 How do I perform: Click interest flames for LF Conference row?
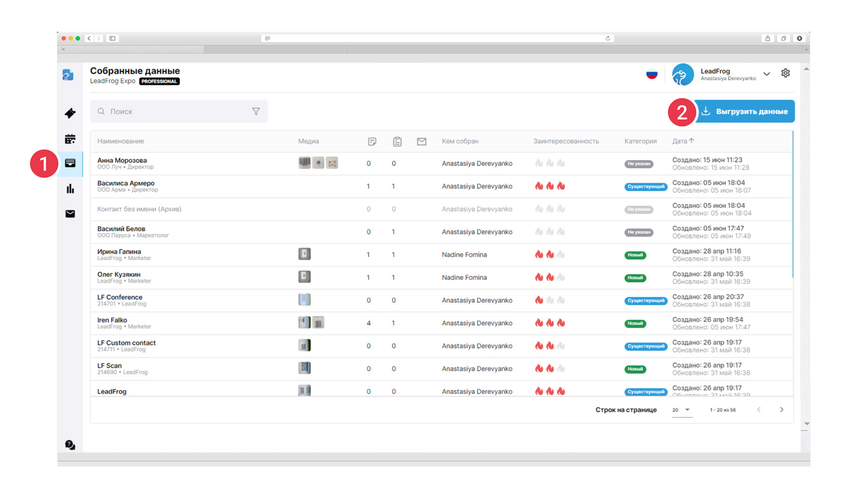[550, 300]
